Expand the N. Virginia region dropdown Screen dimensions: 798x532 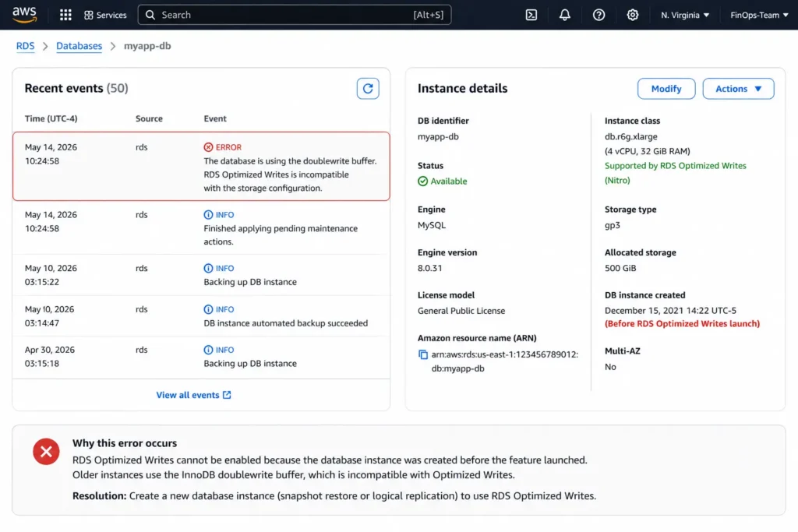click(x=684, y=16)
